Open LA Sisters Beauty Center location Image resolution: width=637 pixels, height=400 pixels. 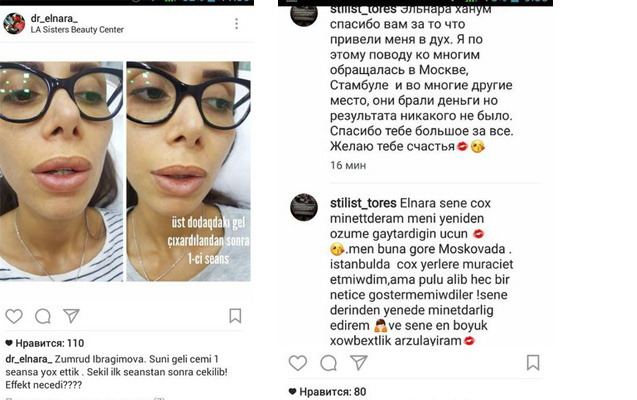tap(77, 30)
